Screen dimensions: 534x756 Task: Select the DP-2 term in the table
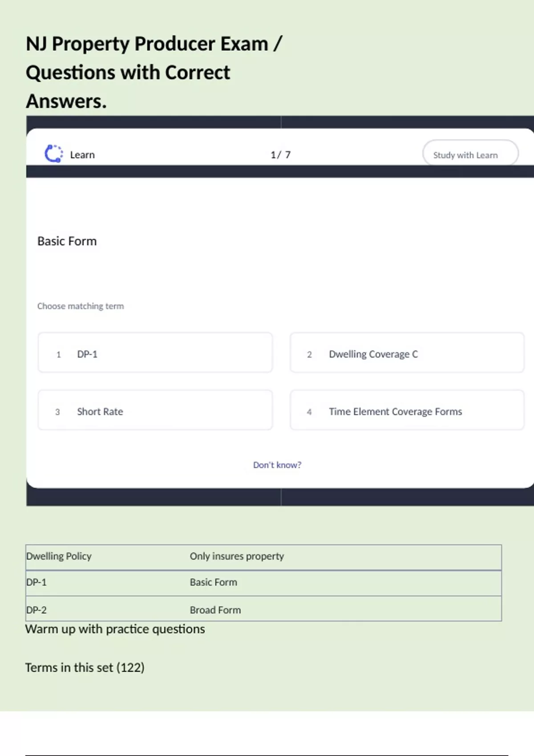pyautogui.click(x=36, y=610)
